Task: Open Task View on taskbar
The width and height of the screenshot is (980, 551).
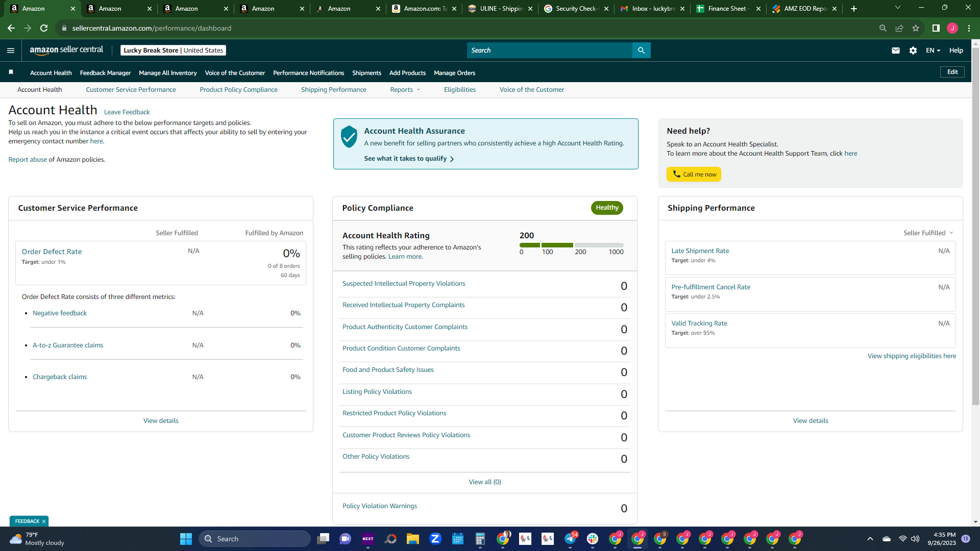Action: coord(323,539)
